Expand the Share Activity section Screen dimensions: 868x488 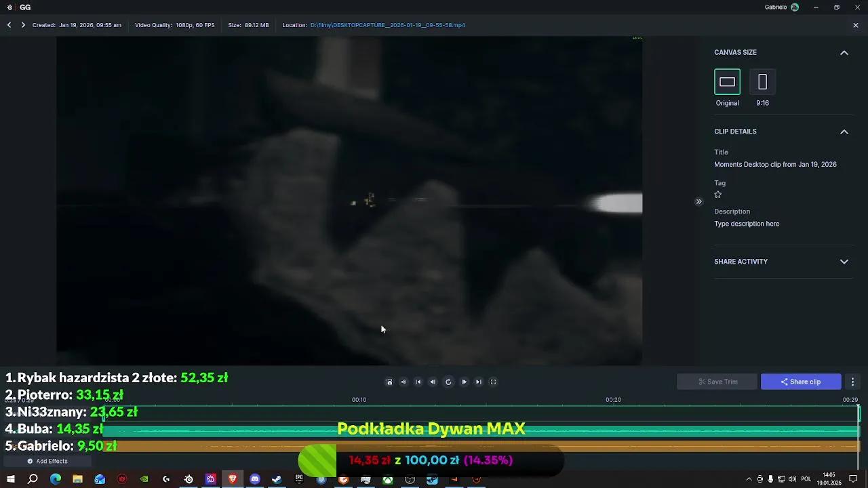click(x=844, y=262)
